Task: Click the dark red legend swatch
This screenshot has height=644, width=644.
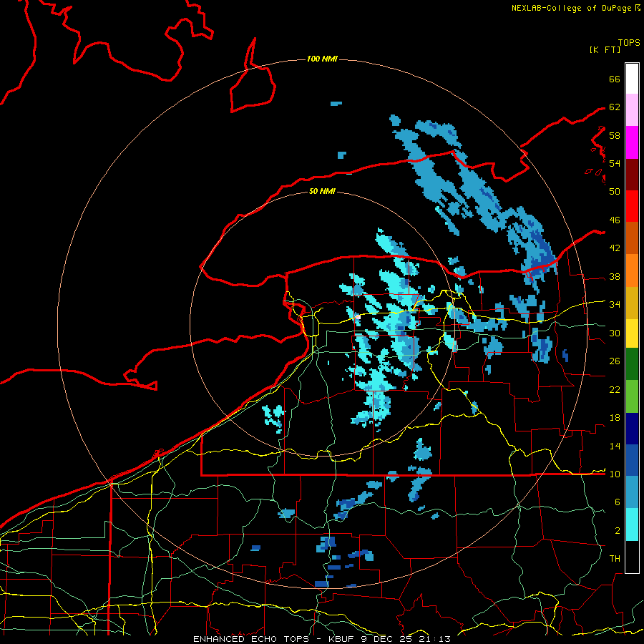Action: click(632, 174)
